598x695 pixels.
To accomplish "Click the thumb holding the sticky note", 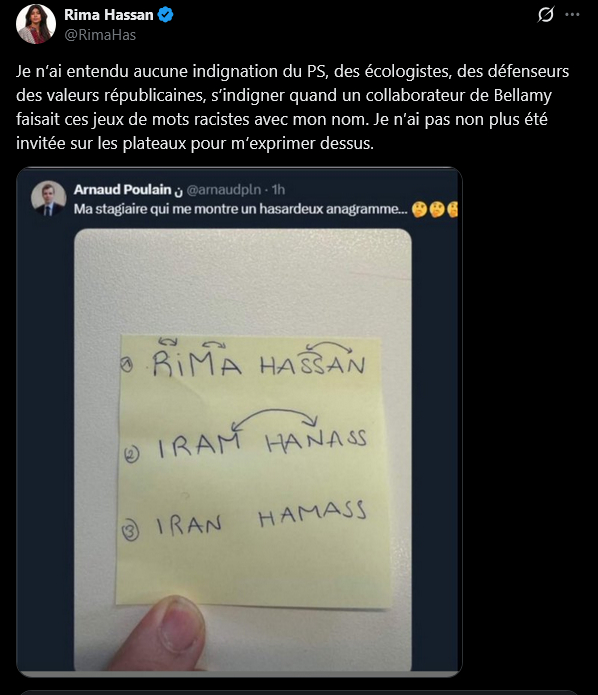I will coord(162,634).
